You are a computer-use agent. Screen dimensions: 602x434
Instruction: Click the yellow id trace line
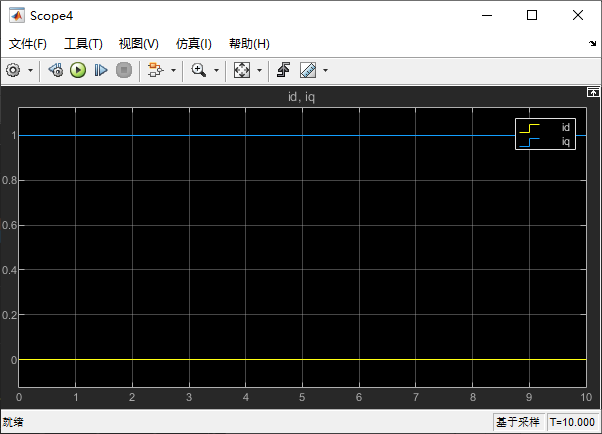click(302, 359)
